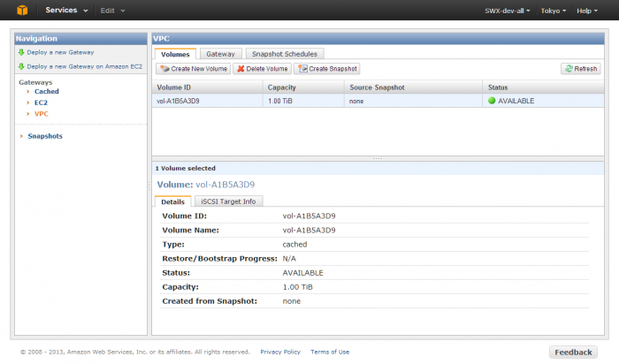This screenshot has width=619, height=364.
Task: Open the SWX-dev-all account menu
Action: tap(508, 11)
